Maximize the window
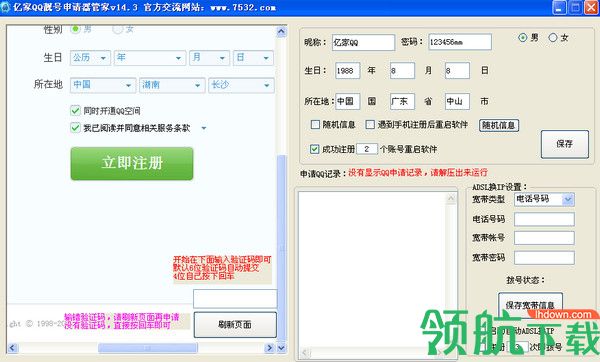This screenshot has height=362, width=600. click(575, 7)
